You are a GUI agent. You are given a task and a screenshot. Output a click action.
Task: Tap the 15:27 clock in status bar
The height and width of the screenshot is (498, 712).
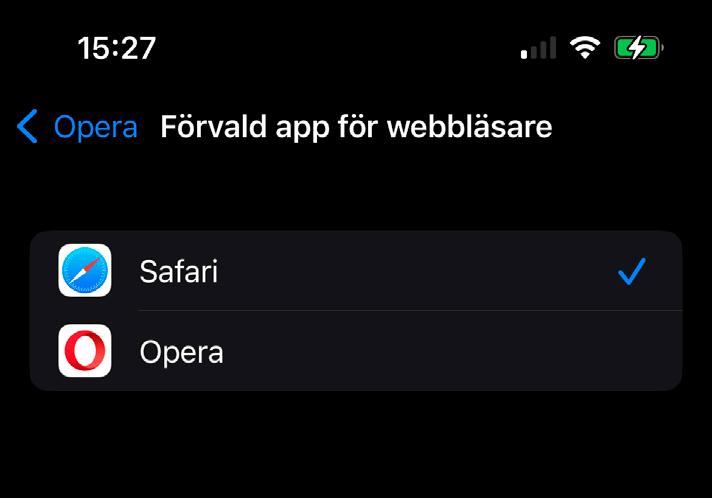117,48
